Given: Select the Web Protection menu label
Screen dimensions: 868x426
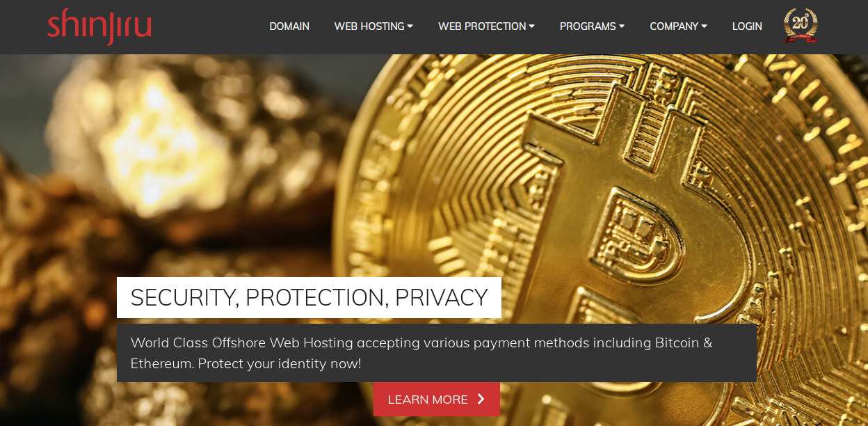Looking at the screenshot, I should pos(482,26).
